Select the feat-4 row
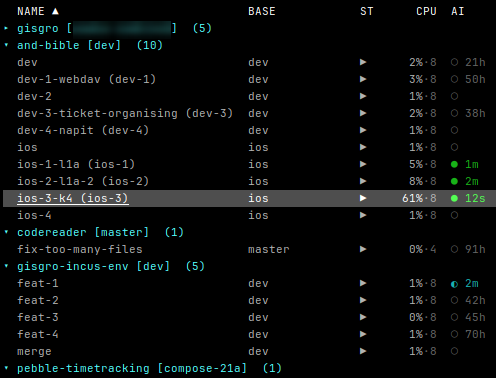Screen dimensions: 496x378 (x=249, y=334)
